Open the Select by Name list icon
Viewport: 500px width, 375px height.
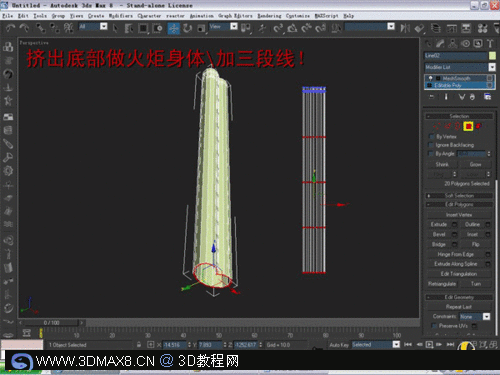(129, 29)
